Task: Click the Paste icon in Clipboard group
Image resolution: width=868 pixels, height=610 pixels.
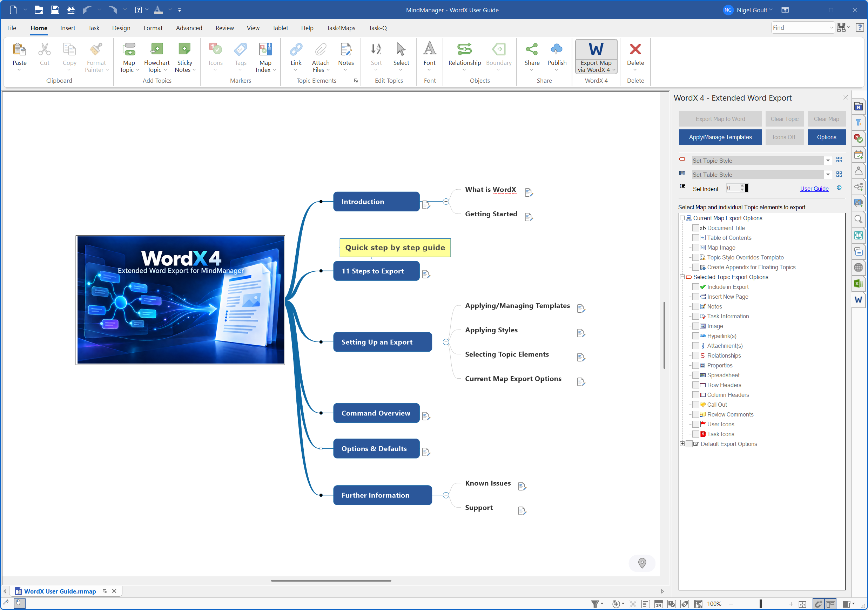Action: (19, 50)
